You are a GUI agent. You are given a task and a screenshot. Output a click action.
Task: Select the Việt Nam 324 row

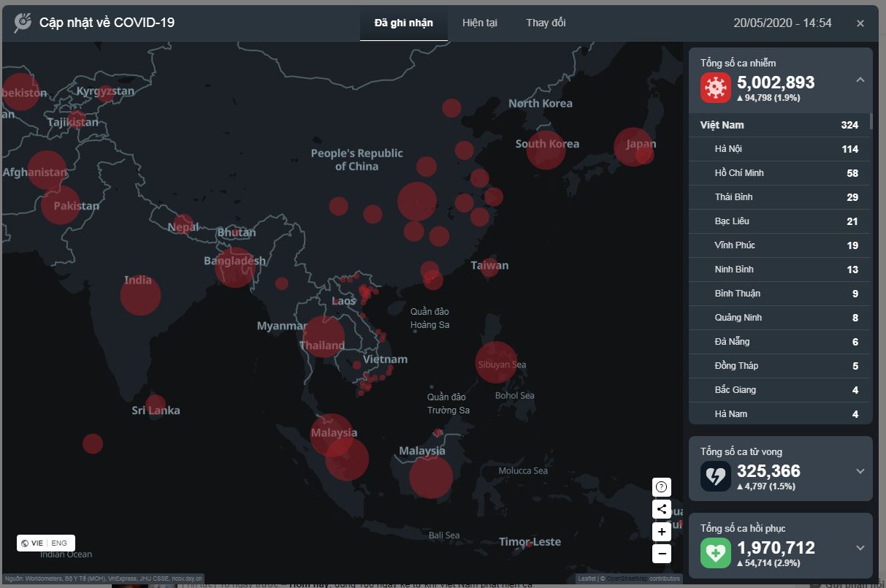coord(779,125)
